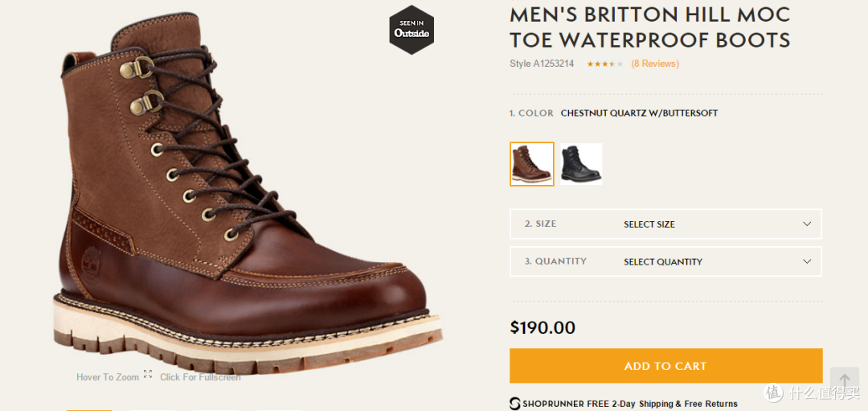The image size is (868, 411).
Task: Click the Style A1253214 number text
Action: tap(542, 64)
